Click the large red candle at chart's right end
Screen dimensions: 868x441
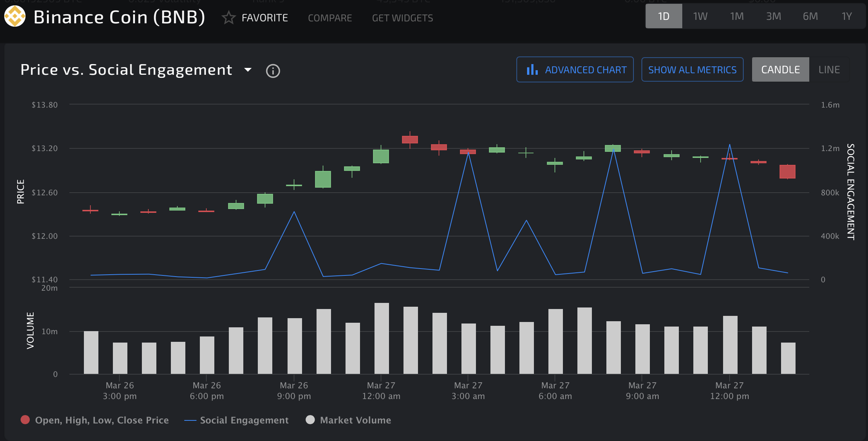pos(788,172)
